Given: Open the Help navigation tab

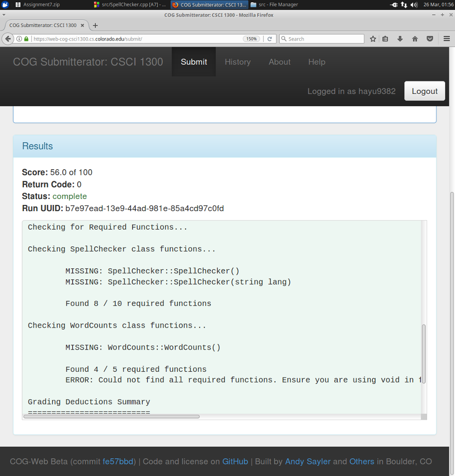Looking at the screenshot, I should [317, 62].
